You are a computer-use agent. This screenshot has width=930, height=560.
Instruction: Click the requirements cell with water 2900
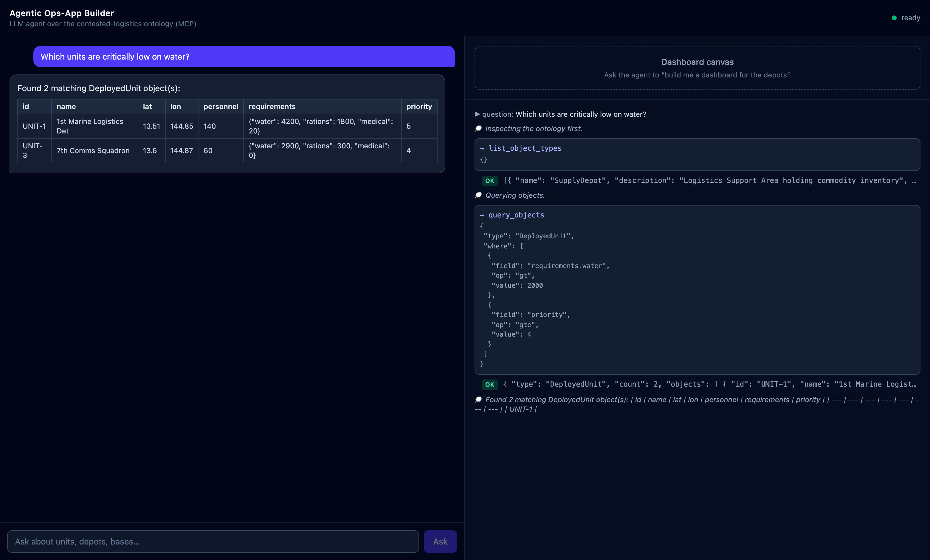[322, 150]
